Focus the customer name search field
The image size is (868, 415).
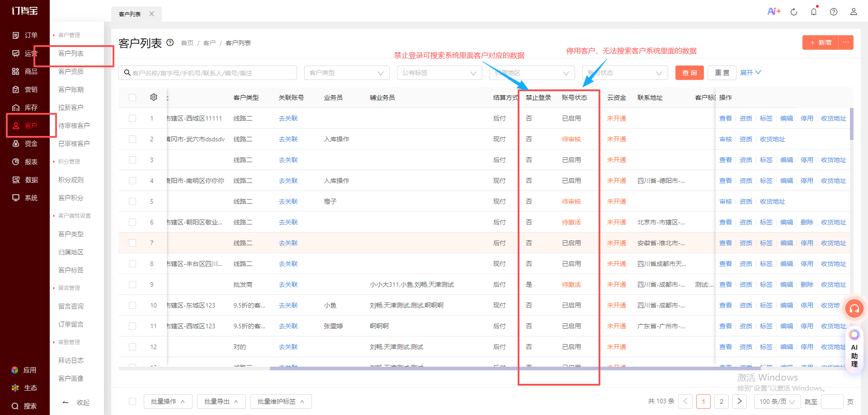click(208, 73)
